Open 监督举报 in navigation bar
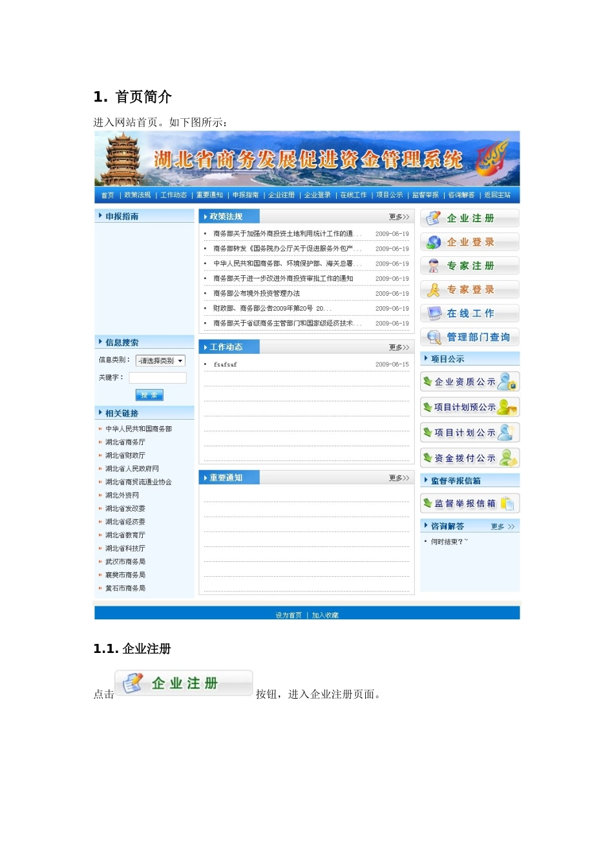This screenshot has width=614, height=868. 425,195
